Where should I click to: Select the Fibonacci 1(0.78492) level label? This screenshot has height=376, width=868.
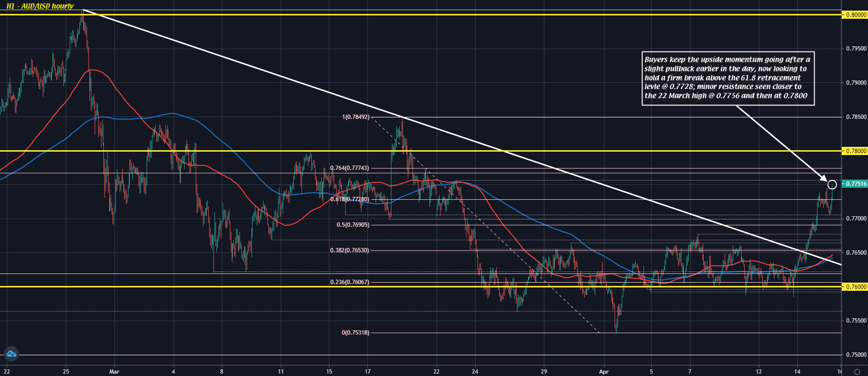click(x=356, y=117)
